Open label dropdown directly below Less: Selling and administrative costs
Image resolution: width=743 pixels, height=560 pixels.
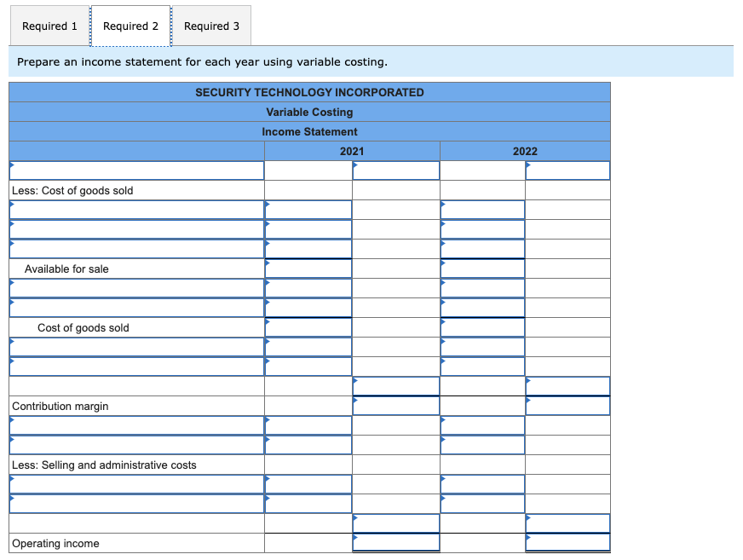tap(137, 484)
